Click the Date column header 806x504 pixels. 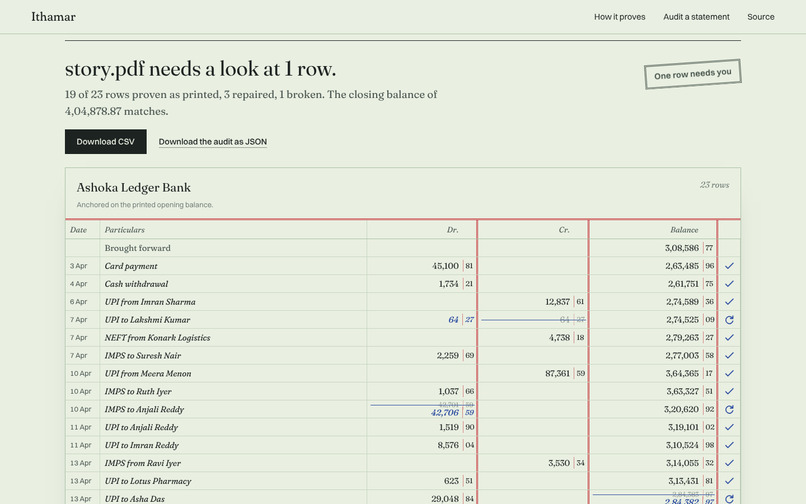[x=78, y=230]
